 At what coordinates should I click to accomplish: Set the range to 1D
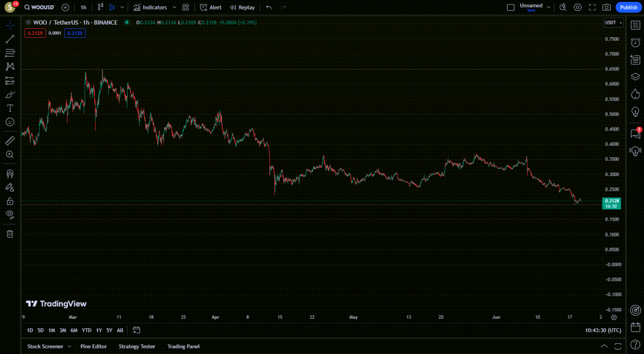(30, 330)
